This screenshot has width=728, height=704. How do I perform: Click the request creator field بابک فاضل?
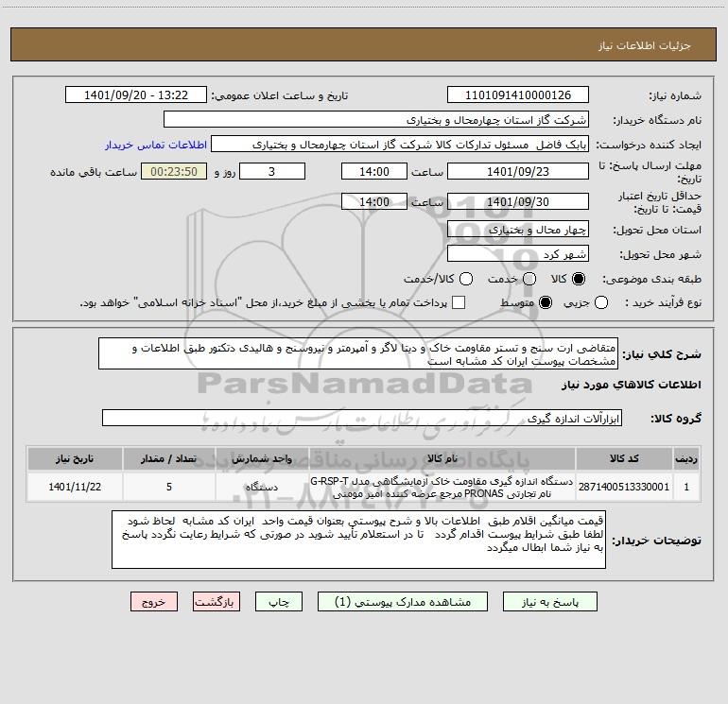click(x=400, y=145)
